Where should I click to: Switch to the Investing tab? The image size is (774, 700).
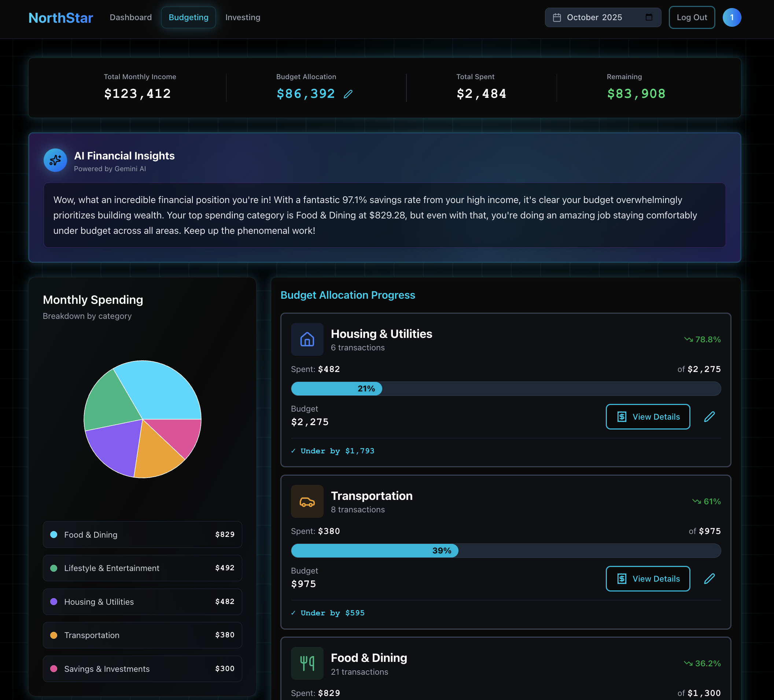243,18
